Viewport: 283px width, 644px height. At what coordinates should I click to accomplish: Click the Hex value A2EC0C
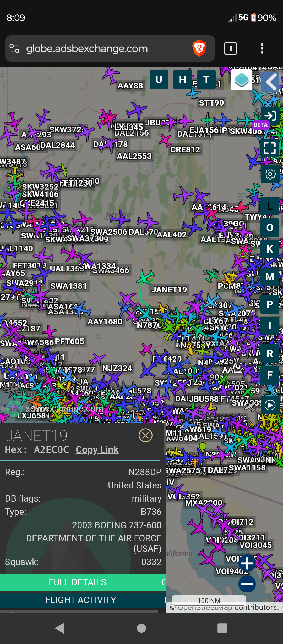51,450
